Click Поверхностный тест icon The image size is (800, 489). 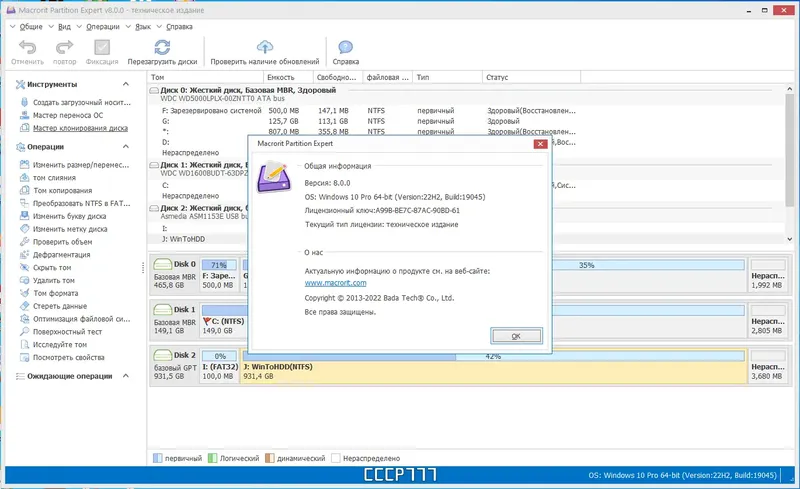[24, 331]
